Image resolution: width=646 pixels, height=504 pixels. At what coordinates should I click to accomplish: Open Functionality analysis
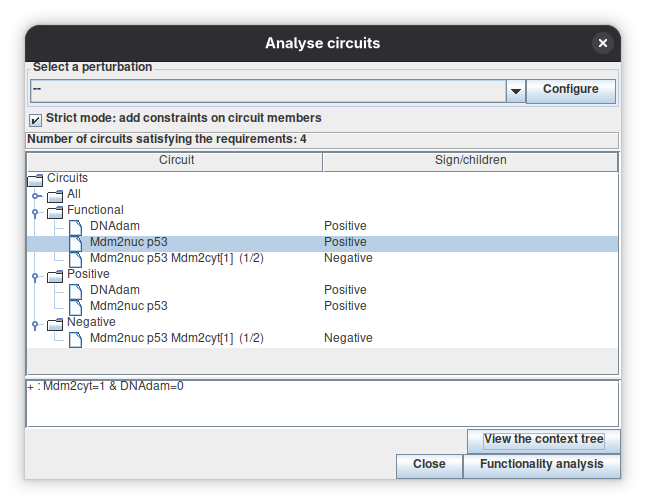click(x=542, y=466)
